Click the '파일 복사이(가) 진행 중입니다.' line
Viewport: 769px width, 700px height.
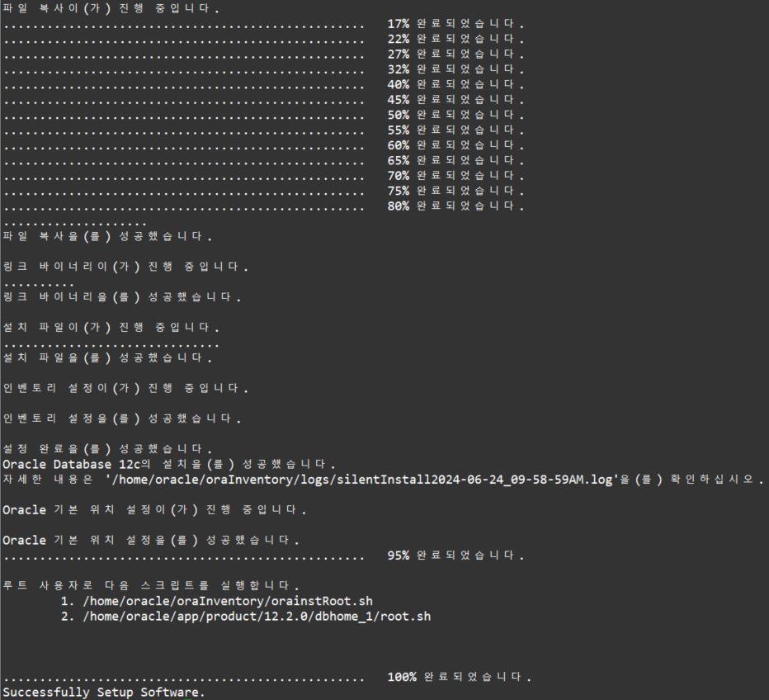pyautogui.click(x=111, y=8)
